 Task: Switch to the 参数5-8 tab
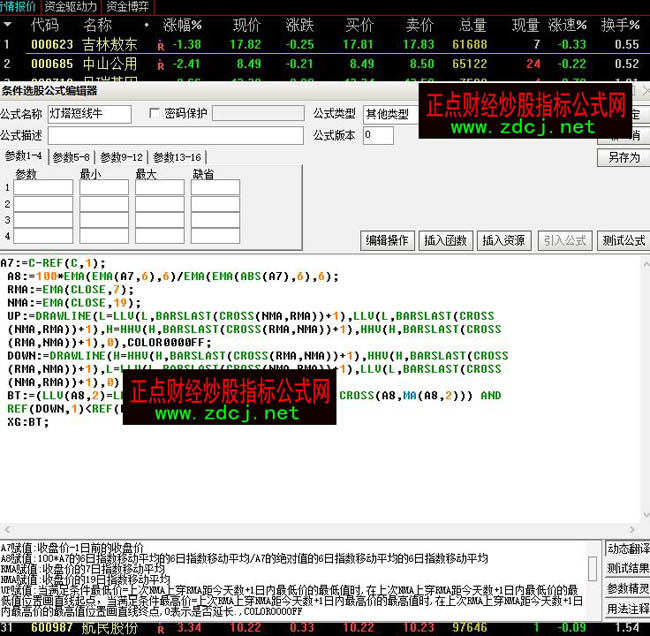(x=71, y=157)
